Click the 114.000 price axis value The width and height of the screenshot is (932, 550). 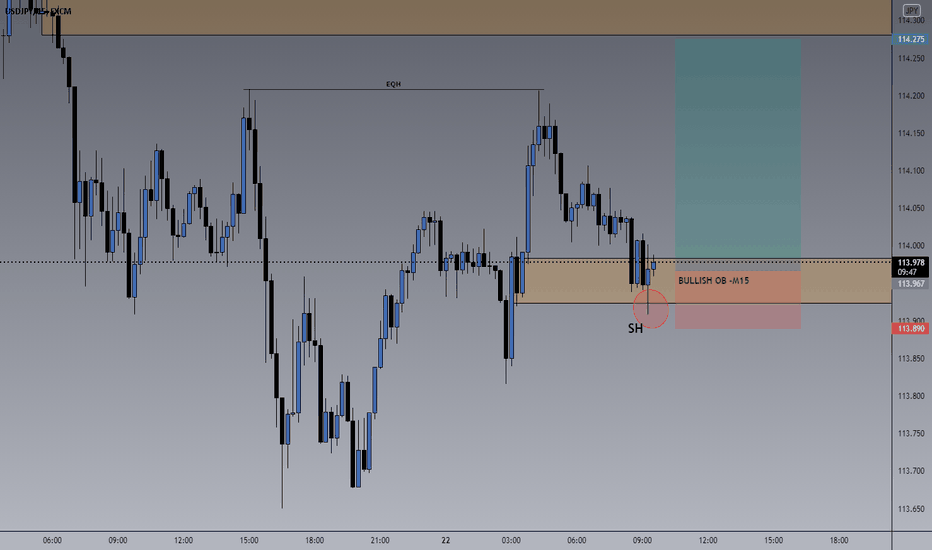click(911, 246)
